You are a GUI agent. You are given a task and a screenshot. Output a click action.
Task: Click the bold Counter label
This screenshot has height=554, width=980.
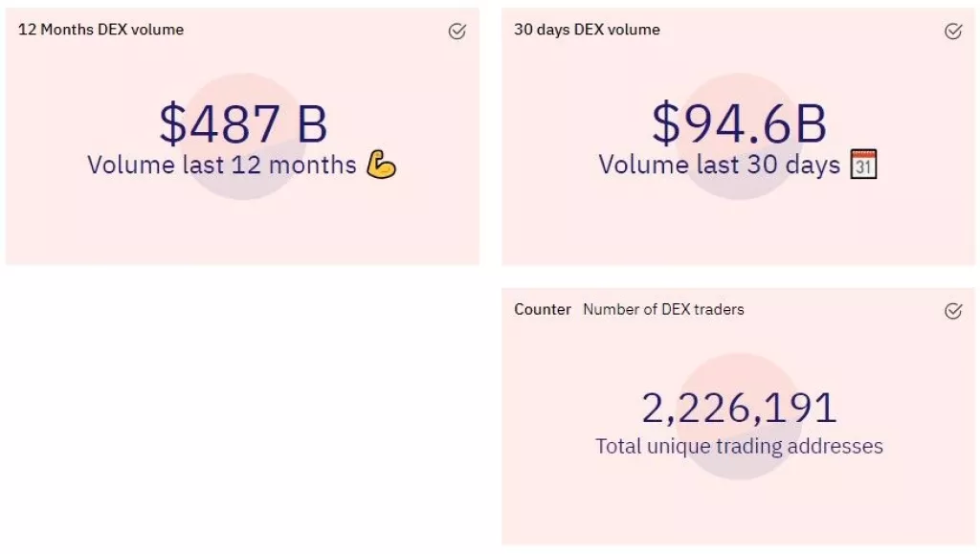tap(543, 309)
